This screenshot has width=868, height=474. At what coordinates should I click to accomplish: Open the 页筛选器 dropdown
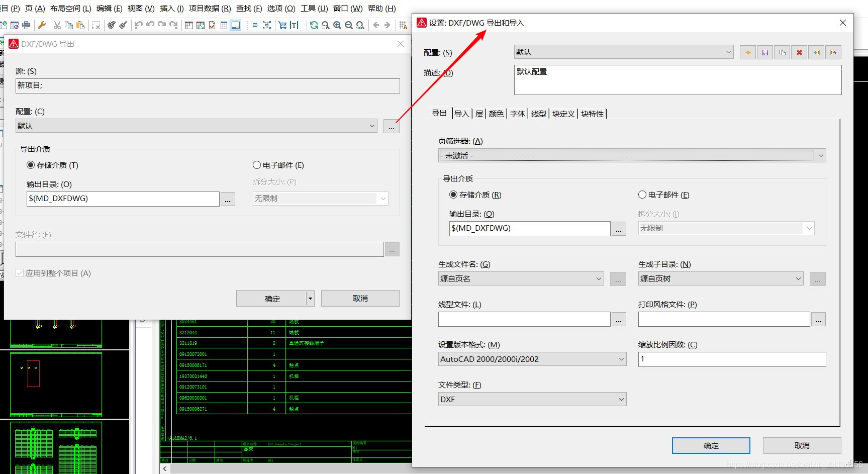click(x=631, y=155)
